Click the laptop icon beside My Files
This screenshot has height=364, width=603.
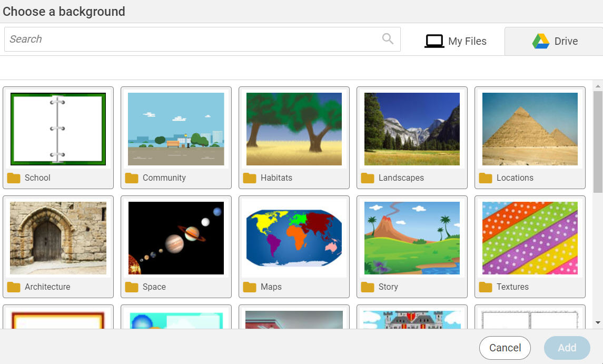pyautogui.click(x=434, y=41)
